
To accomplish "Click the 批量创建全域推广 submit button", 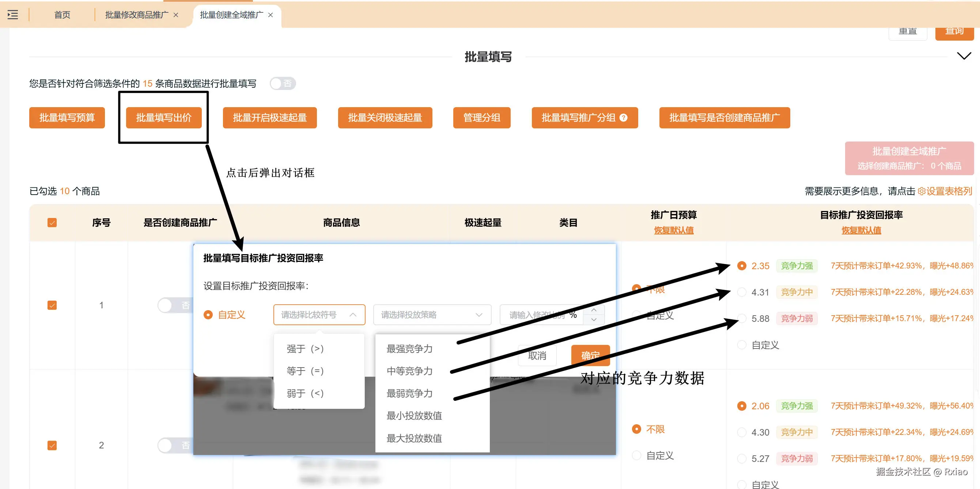I will pos(909,158).
